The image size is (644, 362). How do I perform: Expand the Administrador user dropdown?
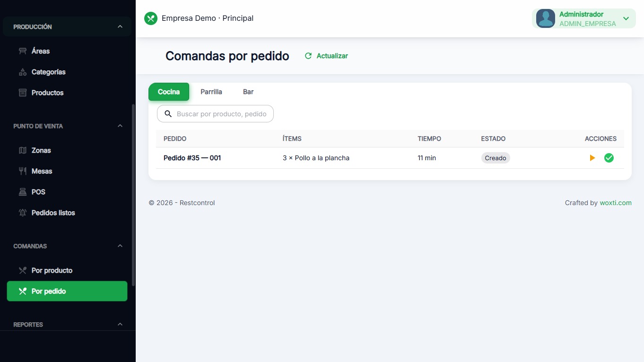coord(626,19)
